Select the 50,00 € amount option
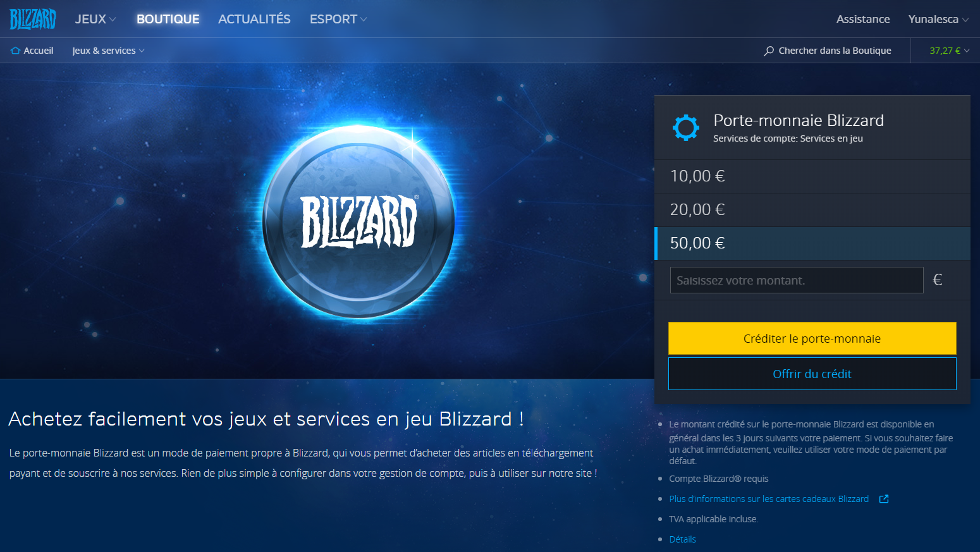Image resolution: width=980 pixels, height=552 pixels. coord(812,243)
